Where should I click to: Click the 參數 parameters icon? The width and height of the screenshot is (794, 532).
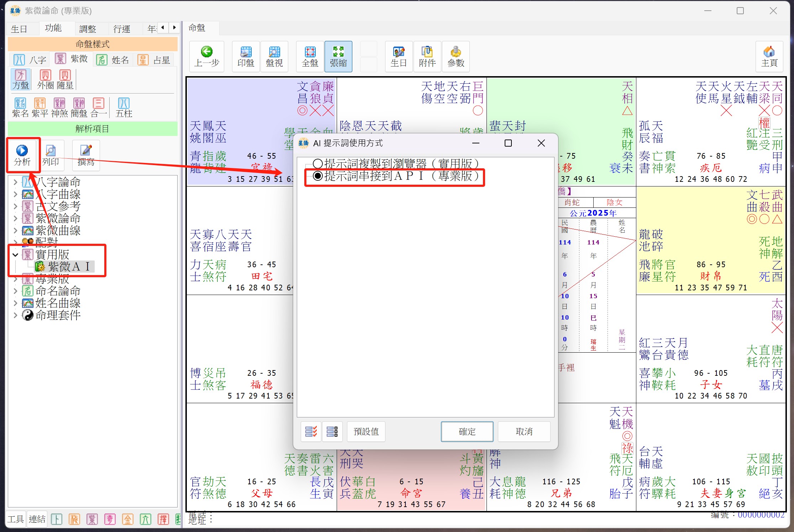(x=456, y=52)
